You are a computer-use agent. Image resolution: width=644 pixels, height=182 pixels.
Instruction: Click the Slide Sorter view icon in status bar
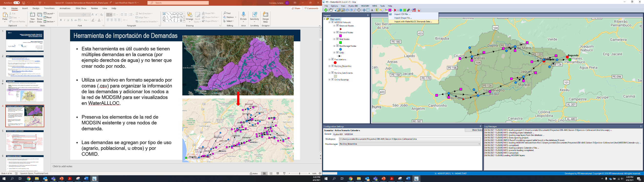coord(271,173)
